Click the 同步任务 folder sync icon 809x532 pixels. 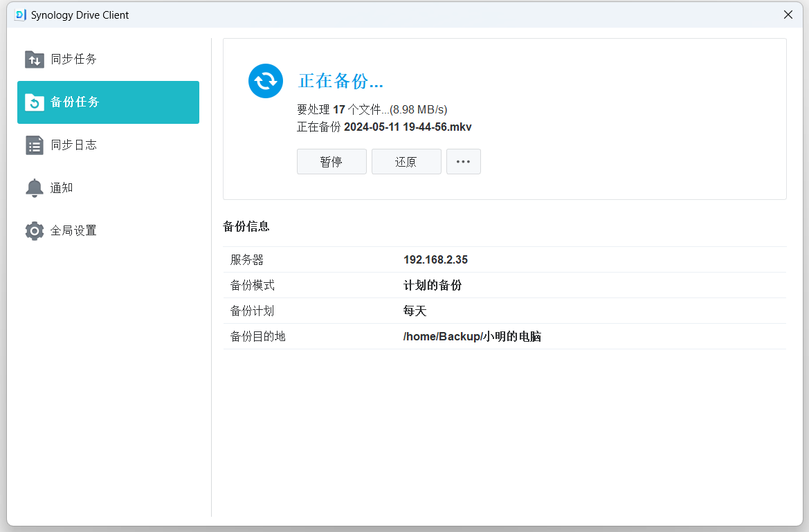35,59
